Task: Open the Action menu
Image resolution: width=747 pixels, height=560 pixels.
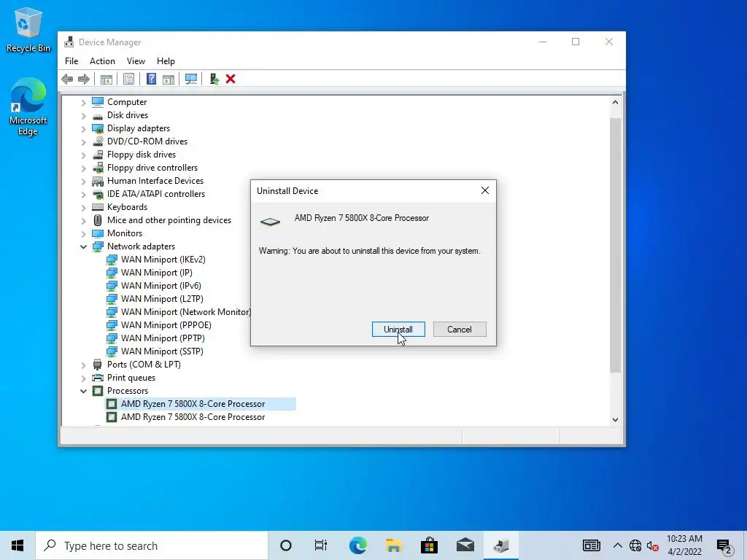Action: [x=102, y=61]
